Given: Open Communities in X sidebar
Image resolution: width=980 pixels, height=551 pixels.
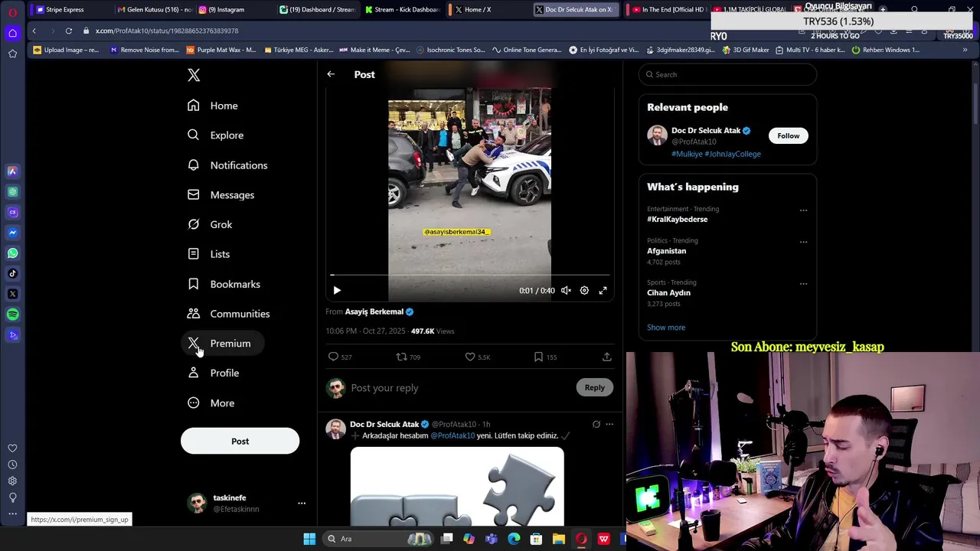Looking at the screenshot, I should click(229, 314).
